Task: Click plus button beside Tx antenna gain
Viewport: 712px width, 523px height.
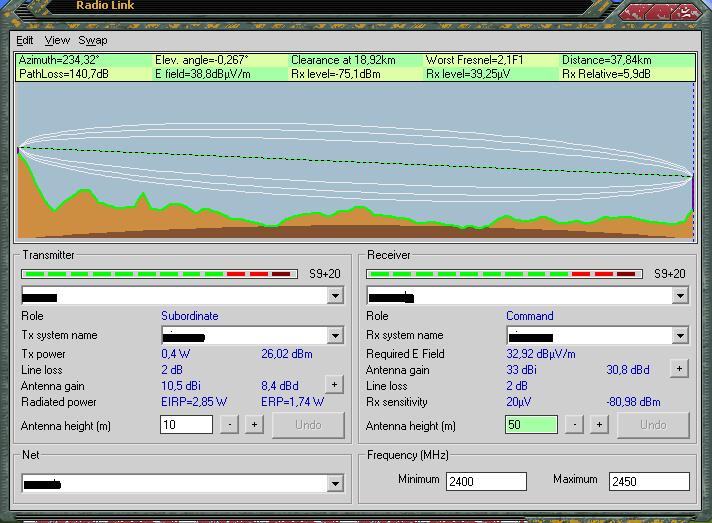Action: [x=334, y=385]
